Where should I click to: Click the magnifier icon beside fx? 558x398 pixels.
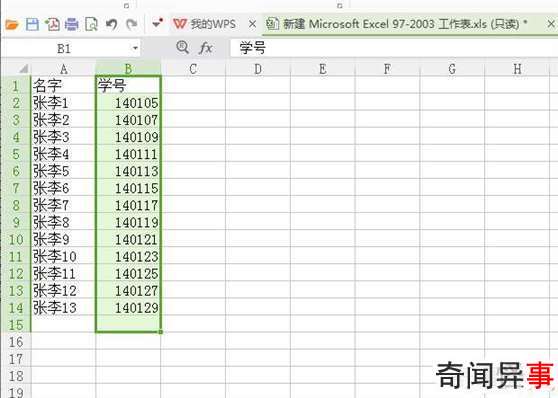(x=183, y=48)
